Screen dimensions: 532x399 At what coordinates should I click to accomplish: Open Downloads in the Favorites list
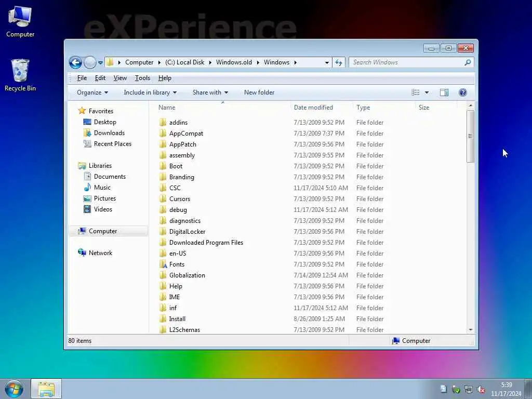pyautogui.click(x=109, y=132)
